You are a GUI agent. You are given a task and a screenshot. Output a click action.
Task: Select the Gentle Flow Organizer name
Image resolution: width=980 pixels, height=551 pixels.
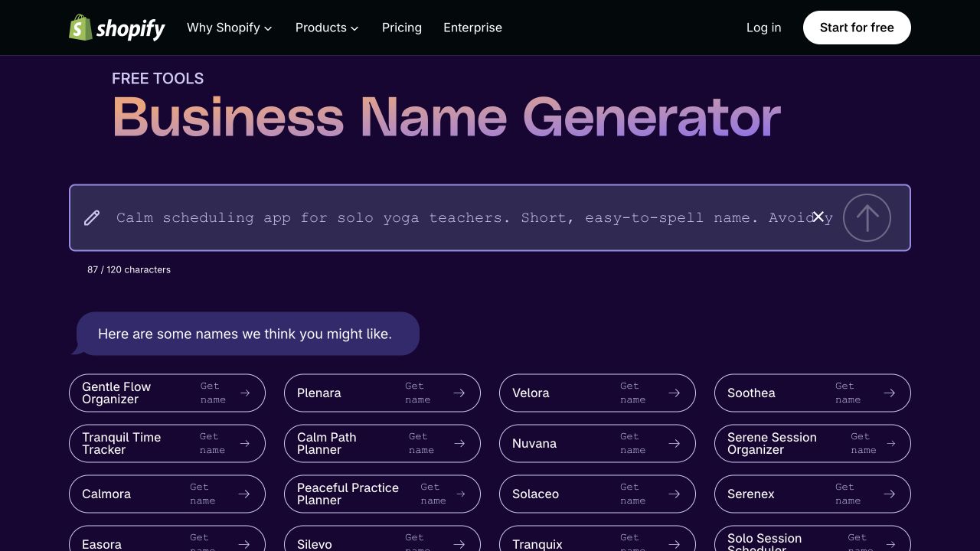click(167, 393)
